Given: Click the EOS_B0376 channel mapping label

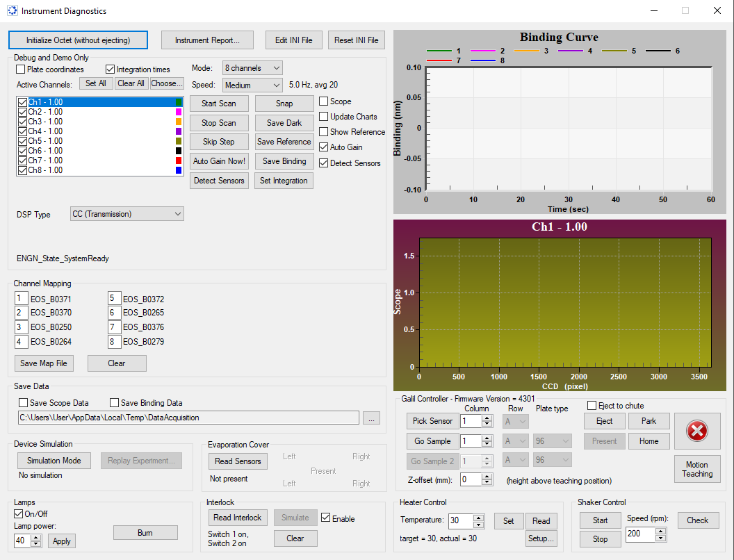Looking at the screenshot, I should click(143, 327).
